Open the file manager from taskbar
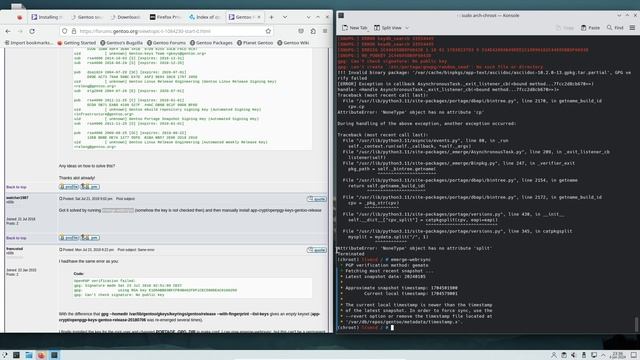 click(29, 355)
